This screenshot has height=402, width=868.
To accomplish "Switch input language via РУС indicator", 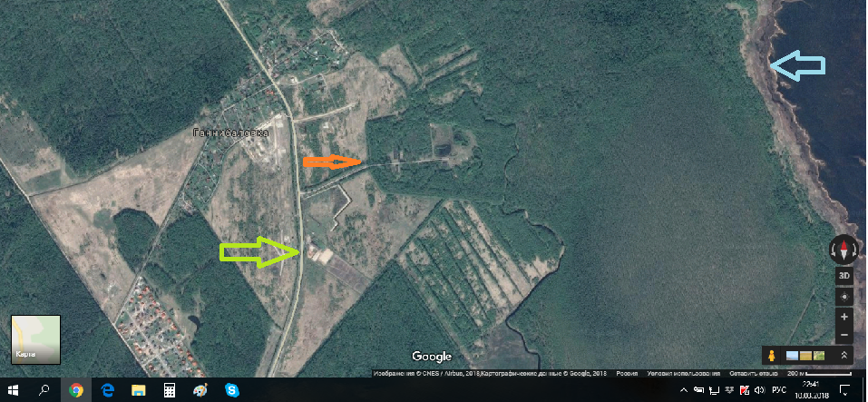I will pos(779,390).
